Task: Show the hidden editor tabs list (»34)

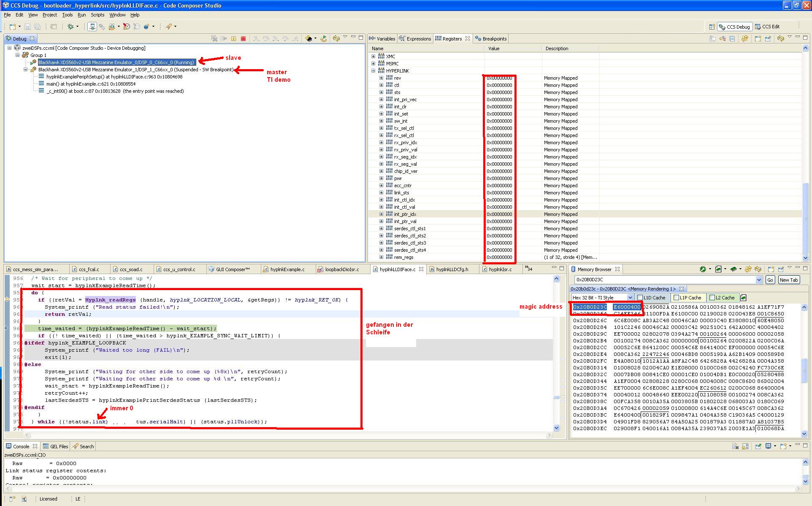Action: (528, 269)
